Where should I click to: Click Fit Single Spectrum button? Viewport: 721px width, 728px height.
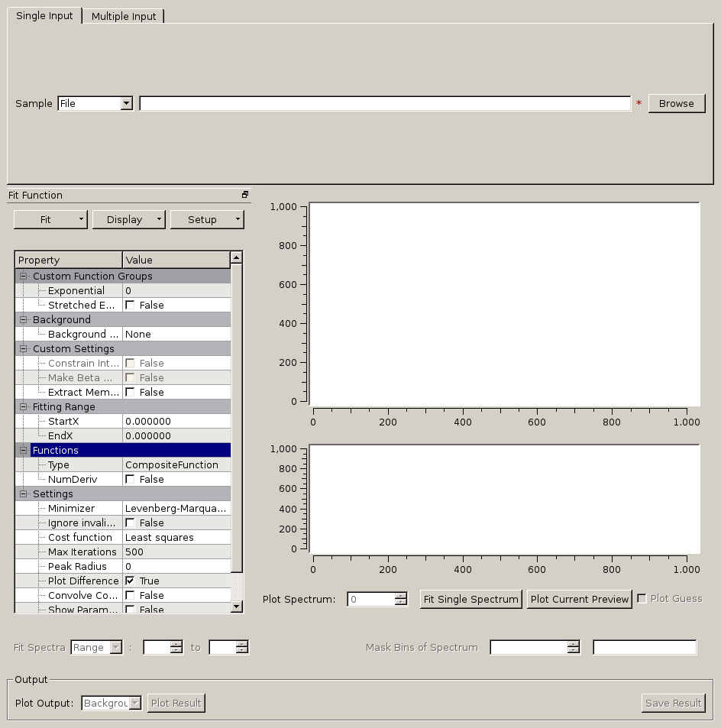click(470, 600)
